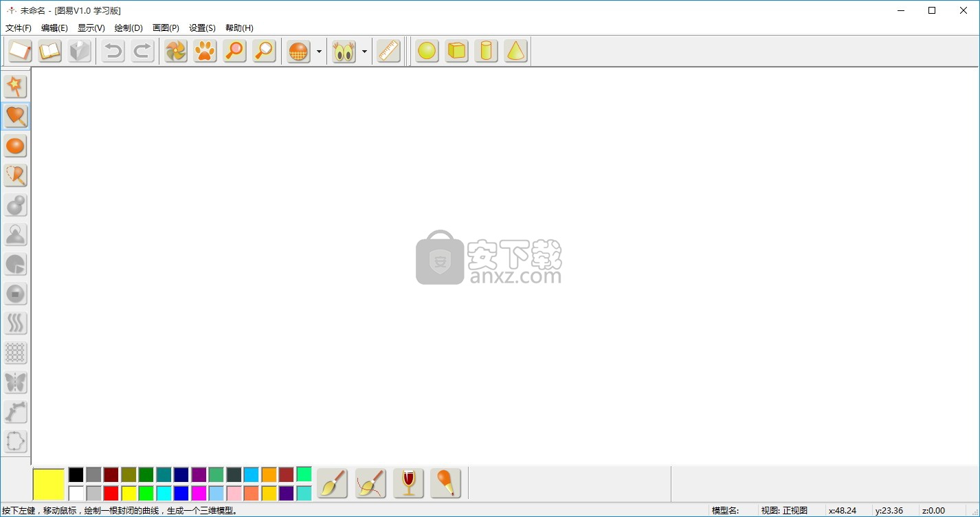Viewport: 980px width, 517px height.
Task: Open the 帮助(H) menu
Action: 239,28
